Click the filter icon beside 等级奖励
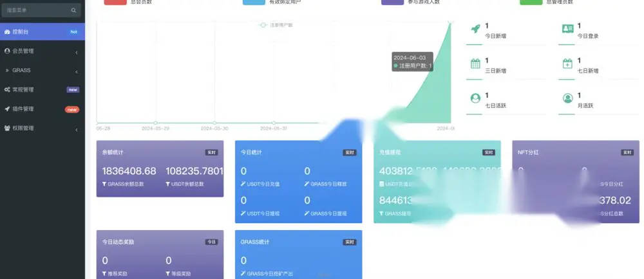This screenshot has width=644, height=279. [167, 274]
